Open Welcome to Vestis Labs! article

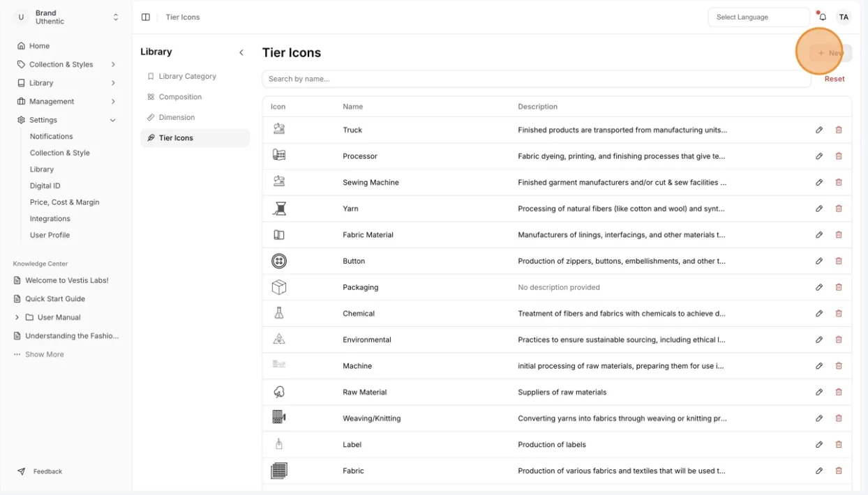(67, 280)
